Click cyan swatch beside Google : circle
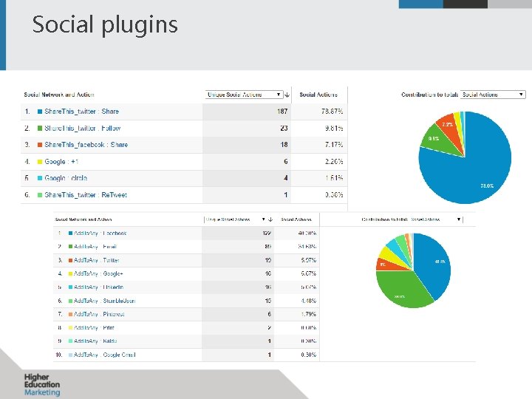This screenshot has height=399, width=532. [x=40, y=178]
